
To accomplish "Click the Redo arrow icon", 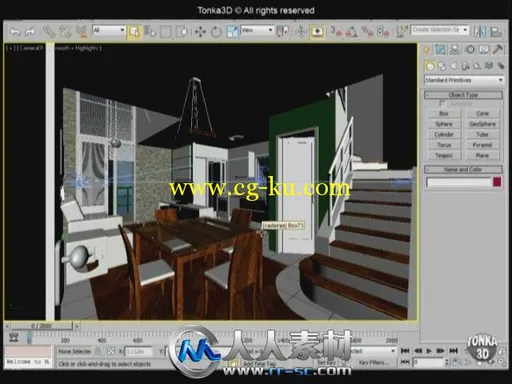I will (x=30, y=32).
